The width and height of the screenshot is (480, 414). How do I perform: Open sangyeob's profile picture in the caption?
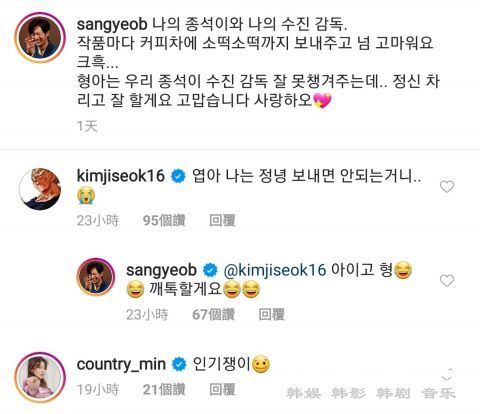click(40, 38)
